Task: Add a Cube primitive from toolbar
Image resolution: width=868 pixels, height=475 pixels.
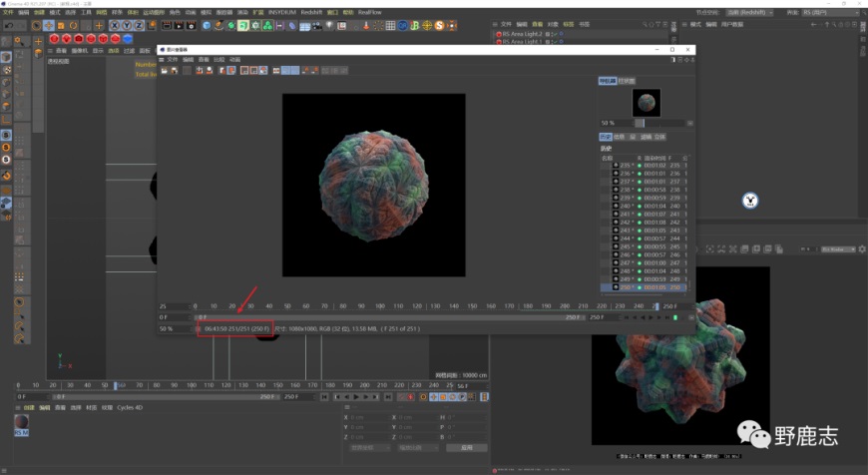Action: (x=207, y=26)
